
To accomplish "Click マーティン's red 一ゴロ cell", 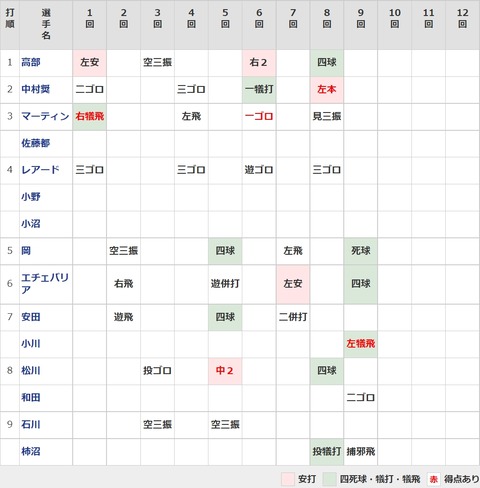I will click(259, 117).
